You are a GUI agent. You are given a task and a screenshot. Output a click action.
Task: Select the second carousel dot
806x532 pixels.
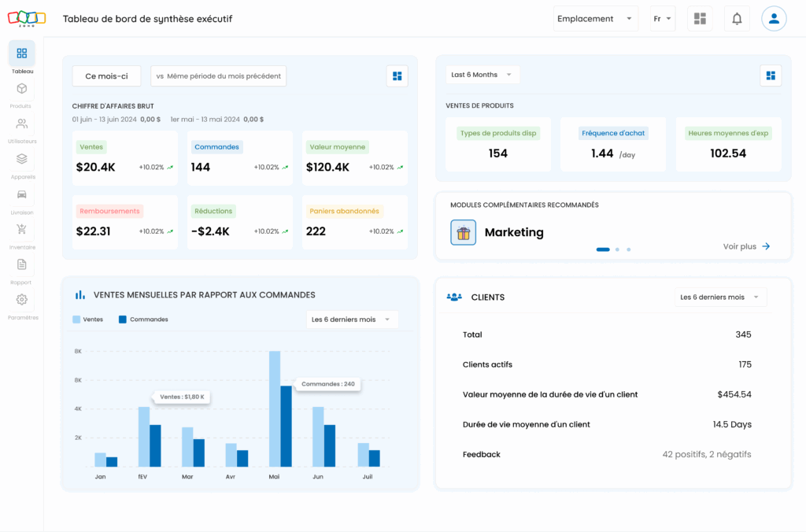pyautogui.click(x=617, y=249)
